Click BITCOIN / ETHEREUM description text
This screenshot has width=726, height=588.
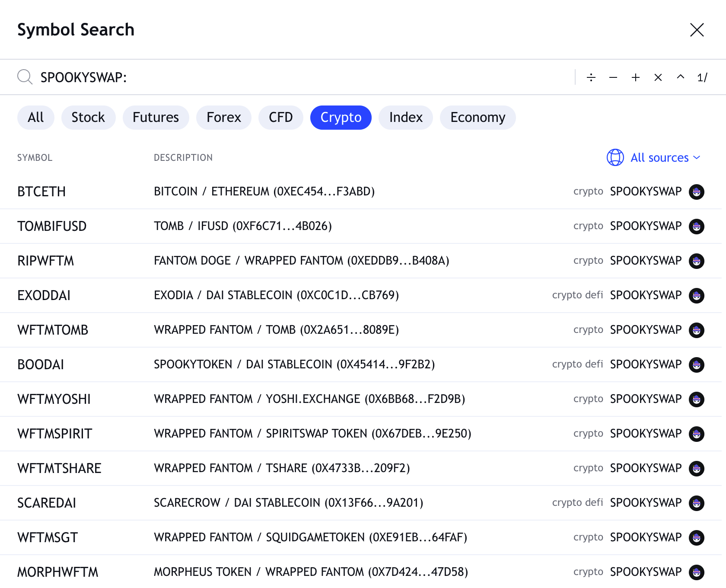pos(264,192)
